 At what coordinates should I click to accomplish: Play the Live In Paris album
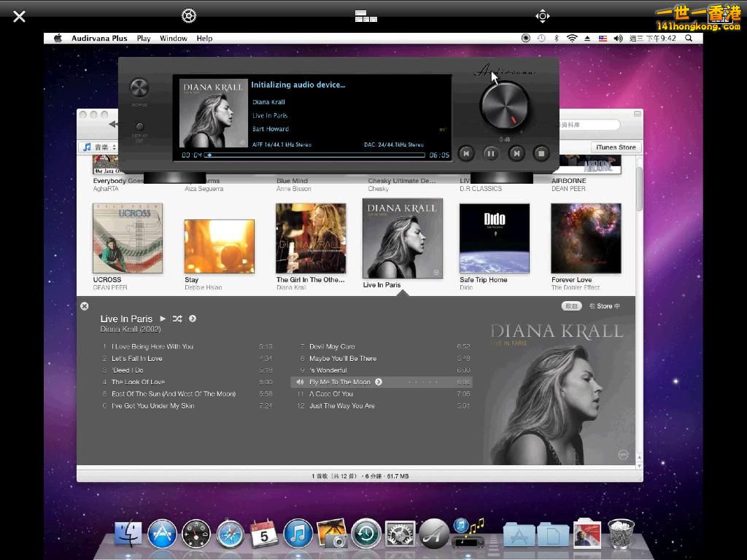[163, 319]
